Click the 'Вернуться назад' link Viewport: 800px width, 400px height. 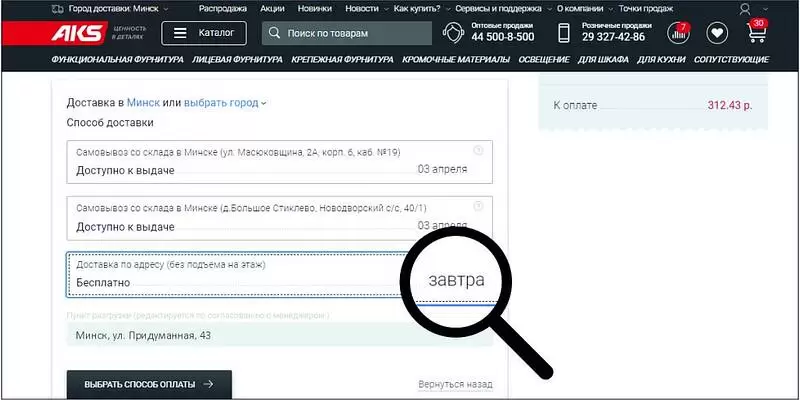pyautogui.click(x=455, y=384)
